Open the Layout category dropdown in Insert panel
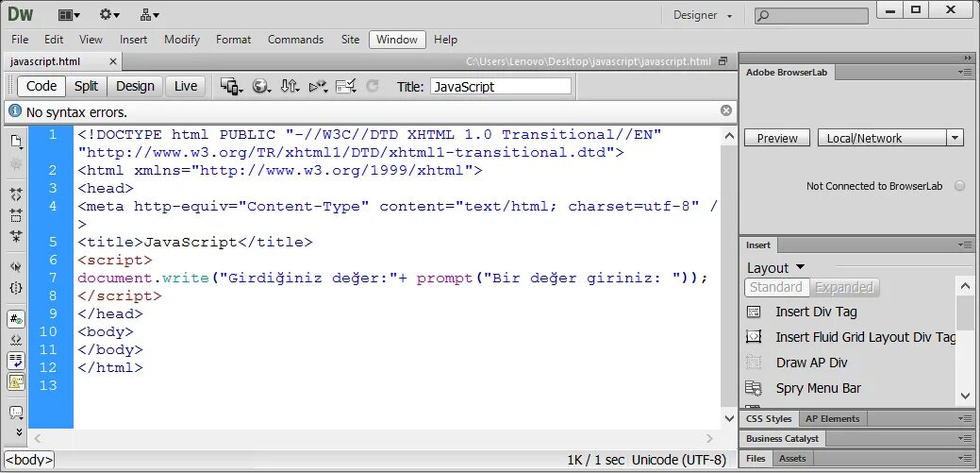The height and width of the screenshot is (473, 980). [x=775, y=268]
